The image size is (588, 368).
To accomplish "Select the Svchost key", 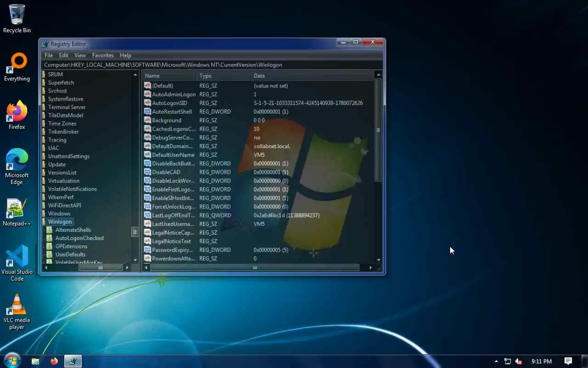I will [x=57, y=91].
